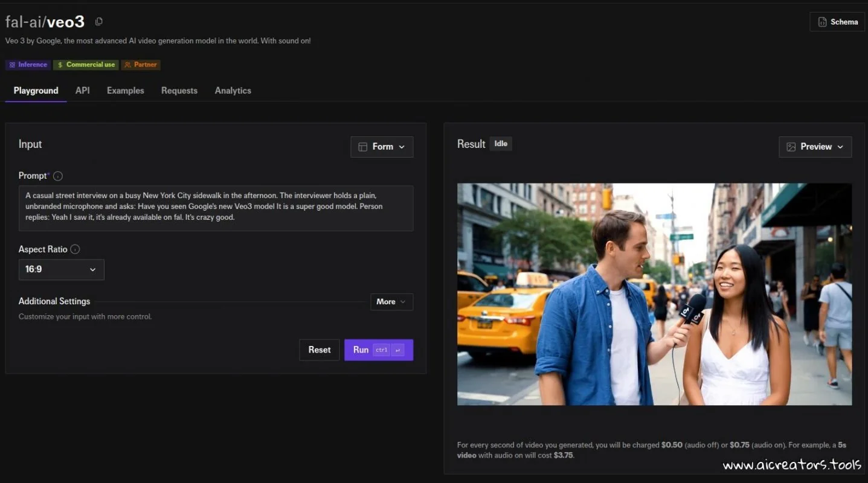Viewport: 868px width, 483px height.
Task: Open the 16:9 aspect ratio dropdown
Action: (62, 269)
